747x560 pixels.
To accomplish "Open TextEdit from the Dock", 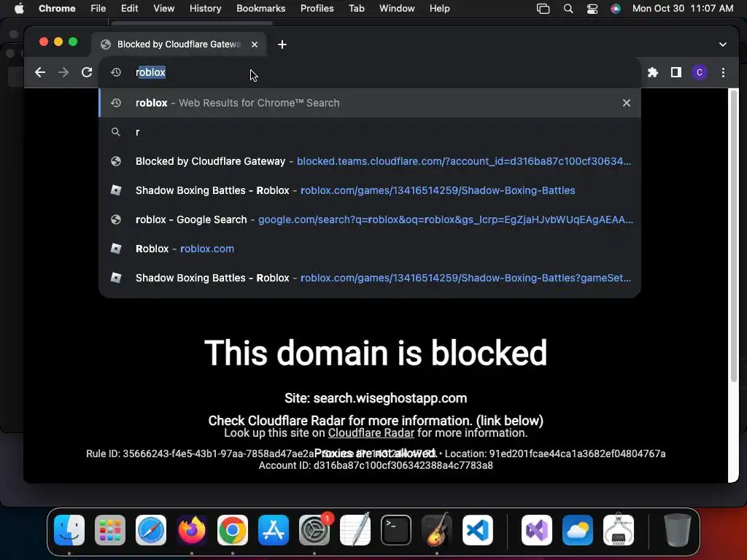I will click(355, 530).
